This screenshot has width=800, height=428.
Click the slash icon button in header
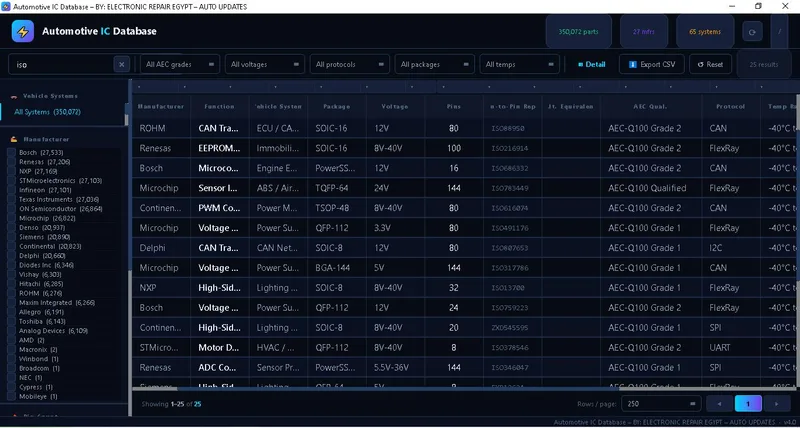[x=779, y=32]
